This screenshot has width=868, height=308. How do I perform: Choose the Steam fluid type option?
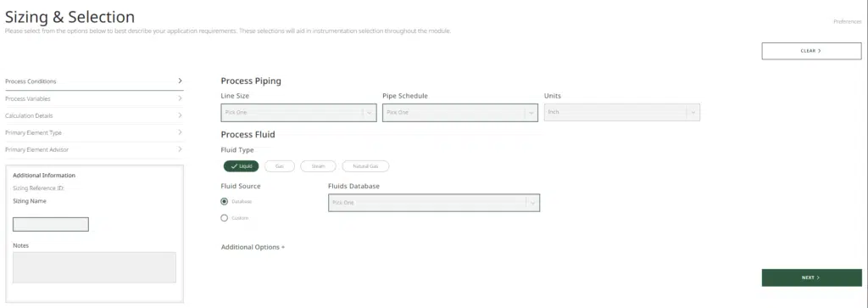pos(318,166)
